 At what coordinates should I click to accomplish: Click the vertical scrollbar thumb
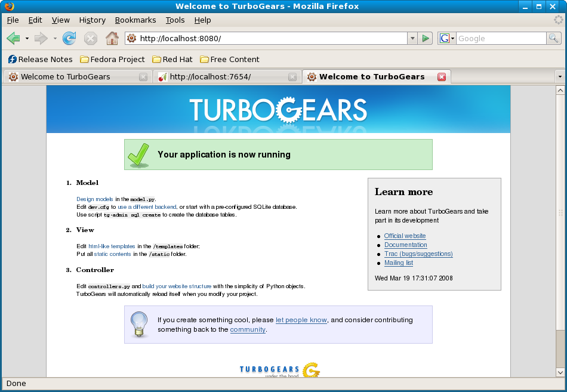click(x=560, y=212)
